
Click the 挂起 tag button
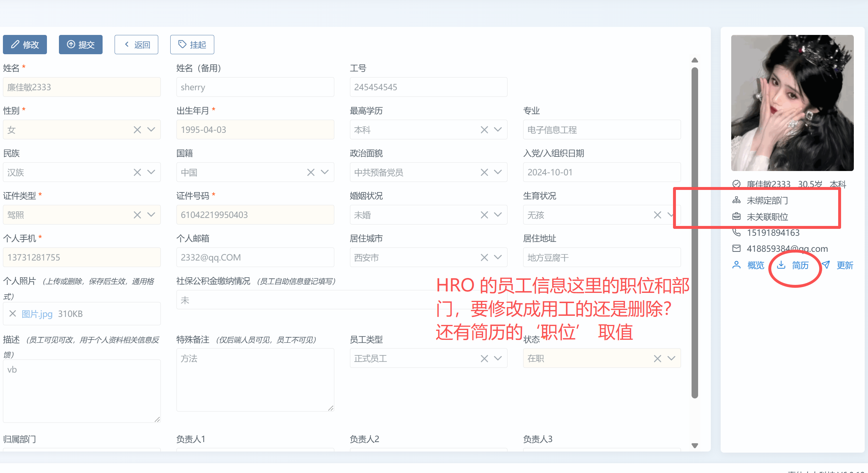point(192,44)
